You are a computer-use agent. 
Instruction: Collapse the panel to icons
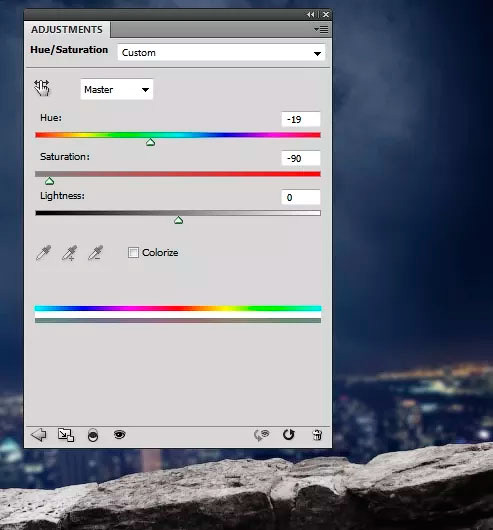click(311, 15)
